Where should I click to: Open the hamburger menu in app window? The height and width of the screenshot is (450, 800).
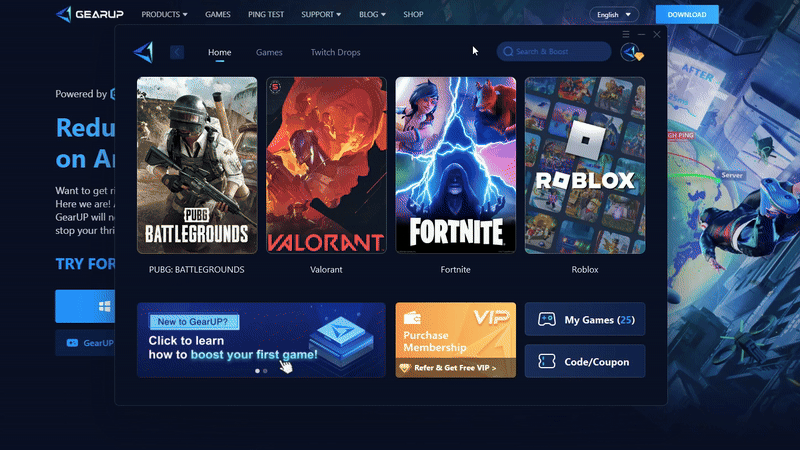626,34
